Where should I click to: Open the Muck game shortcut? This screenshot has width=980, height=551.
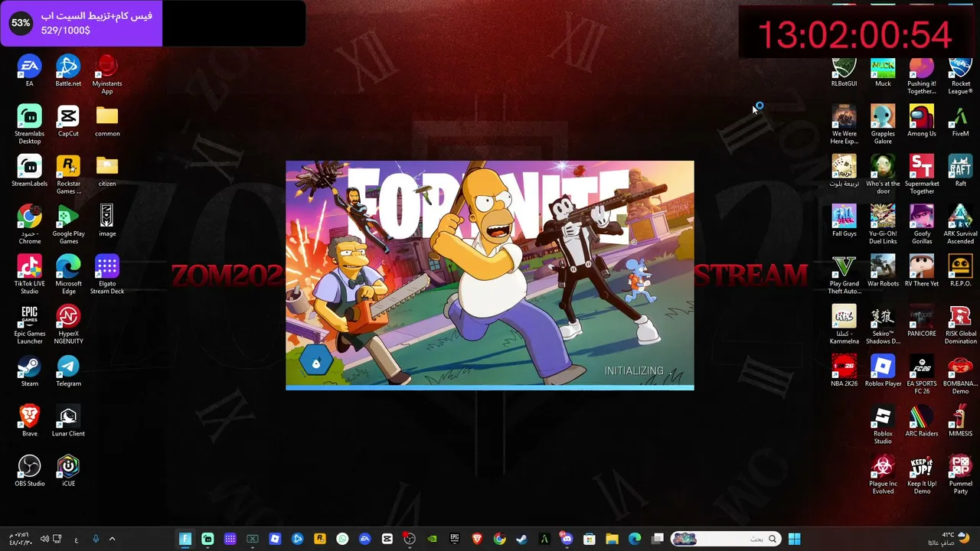[883, 71]
